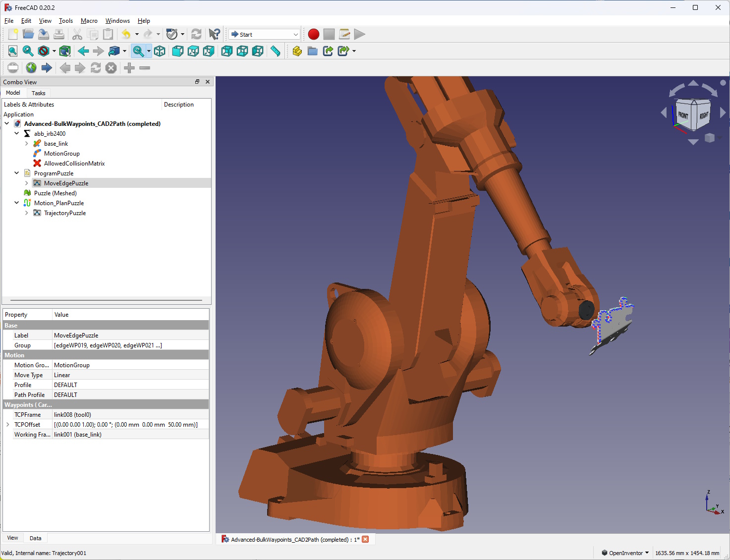This screenshot has width=730, height=560.
Task: Set the view to Top
Action: 193,51
